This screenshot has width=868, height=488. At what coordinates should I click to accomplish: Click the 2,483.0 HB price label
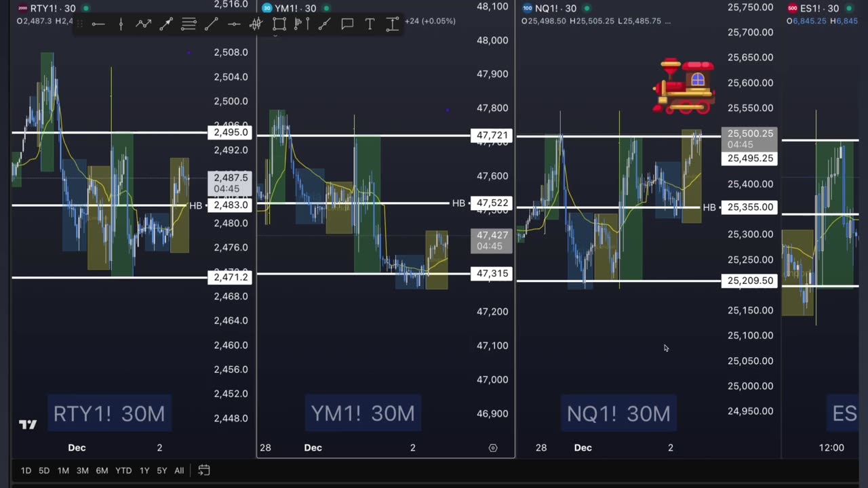coord(231,205)
